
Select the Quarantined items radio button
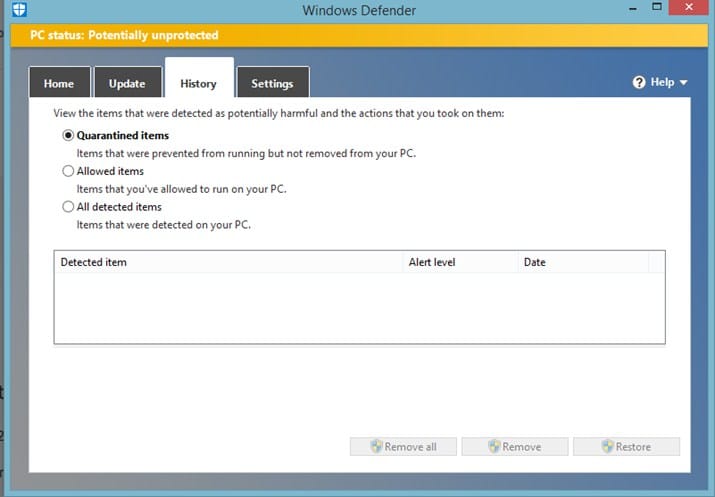click(x=68, y=135)
